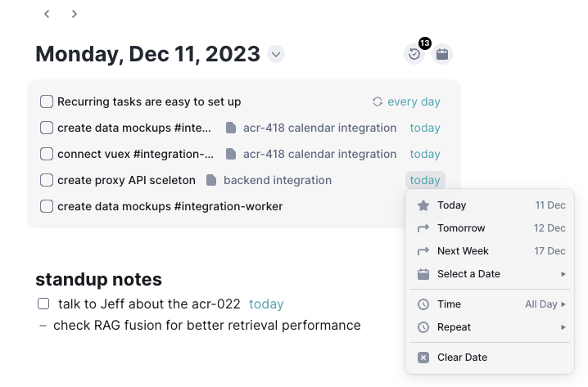This screenshot has height=387, width=588.
Task: Click the recurring arrows icon before every day
Action: [378, 101]
